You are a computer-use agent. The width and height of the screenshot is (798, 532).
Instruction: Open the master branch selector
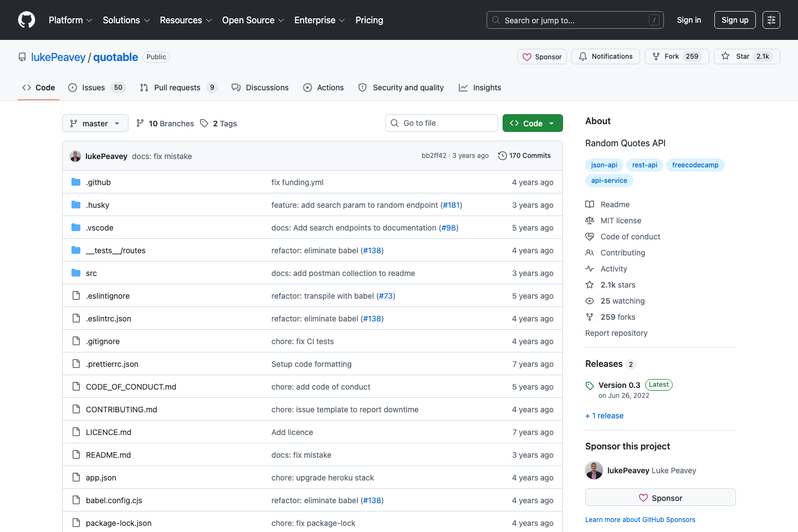click(95, 123)
